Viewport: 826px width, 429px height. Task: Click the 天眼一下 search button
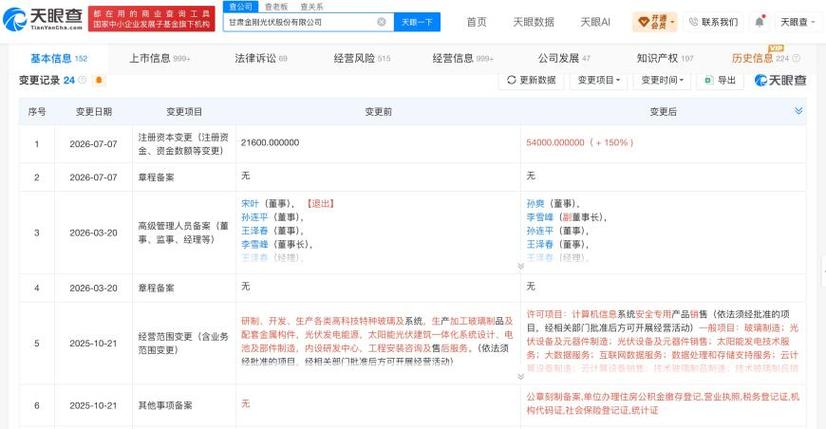pyautogui.click(x=417, y=22)
